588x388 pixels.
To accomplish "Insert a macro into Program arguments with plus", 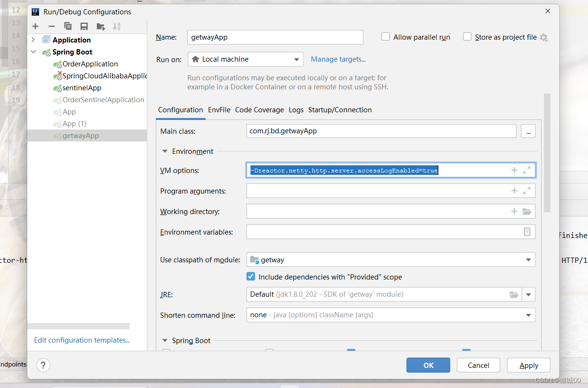I will point(514,191).
